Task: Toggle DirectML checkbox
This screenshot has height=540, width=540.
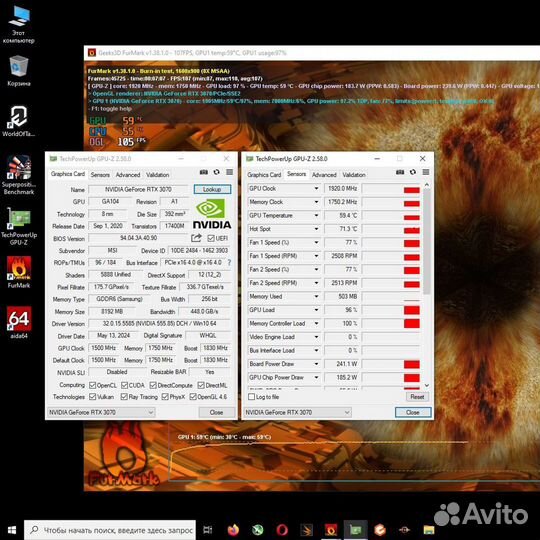Action: click(x=201, y=385)
